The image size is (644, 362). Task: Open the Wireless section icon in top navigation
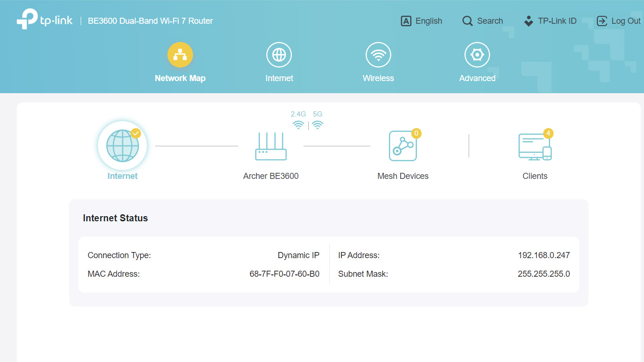pyautogui.click(x=378, y=55)
